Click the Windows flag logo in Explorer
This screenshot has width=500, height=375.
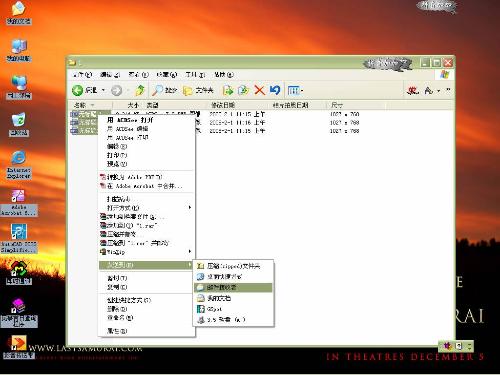point(445,74)
